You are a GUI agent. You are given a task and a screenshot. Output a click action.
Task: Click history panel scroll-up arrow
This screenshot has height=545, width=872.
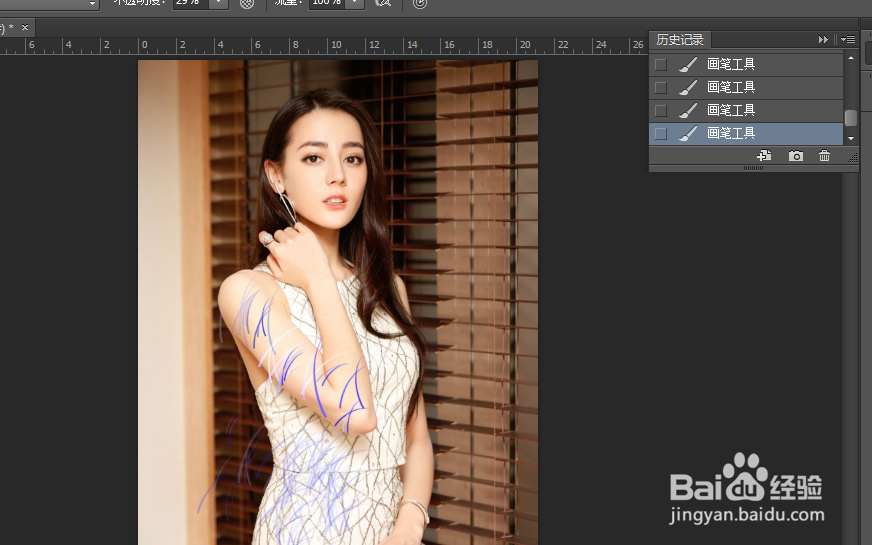(851, 58)
